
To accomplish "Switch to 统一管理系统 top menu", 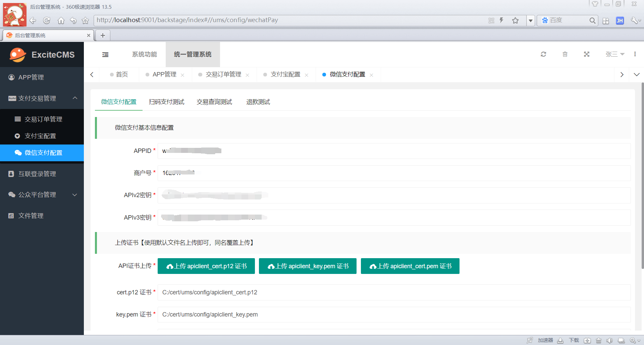I will pyautogui.click(x=193, y=54).
